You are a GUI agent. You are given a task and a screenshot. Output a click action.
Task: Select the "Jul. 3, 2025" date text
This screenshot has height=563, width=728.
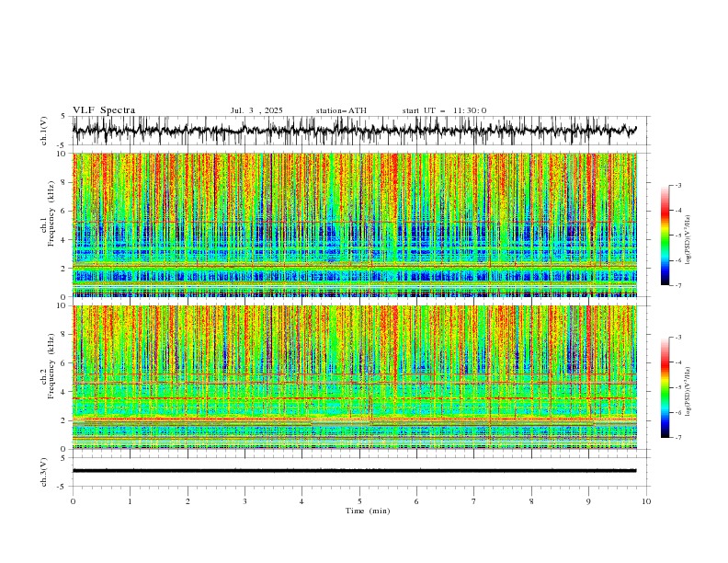click(x=256, y=110)
